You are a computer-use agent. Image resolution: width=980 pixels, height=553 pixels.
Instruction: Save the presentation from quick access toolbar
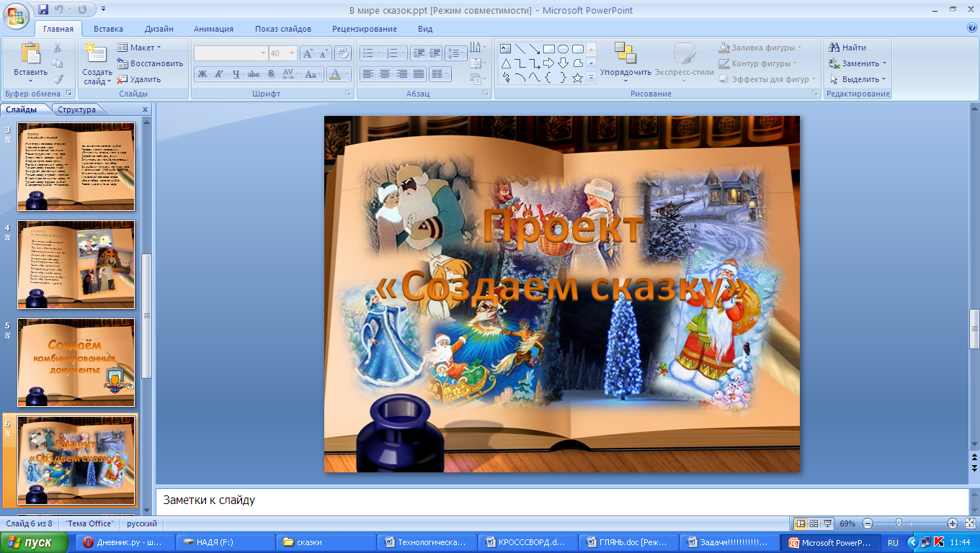click(43, 9)
